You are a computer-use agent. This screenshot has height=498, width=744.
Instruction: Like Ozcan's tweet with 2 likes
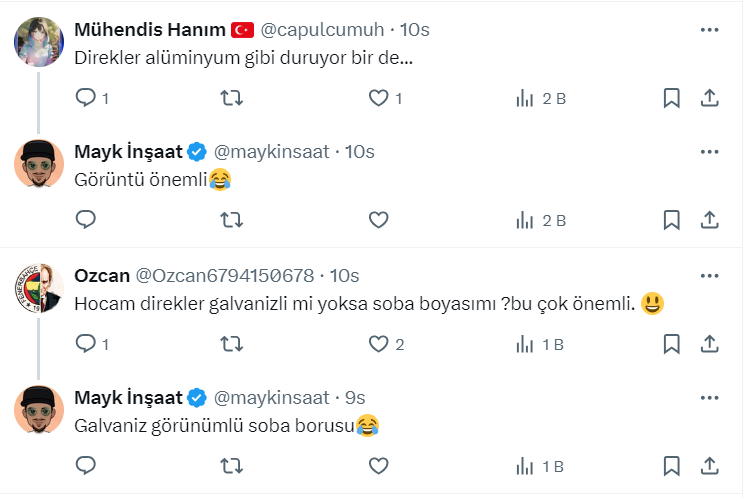coord(378,344)
